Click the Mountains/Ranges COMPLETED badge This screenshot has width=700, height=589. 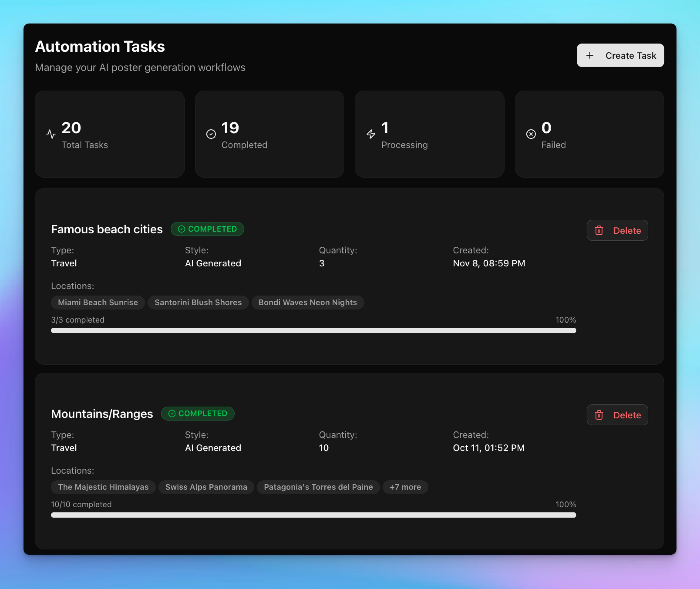pos(198,413)
